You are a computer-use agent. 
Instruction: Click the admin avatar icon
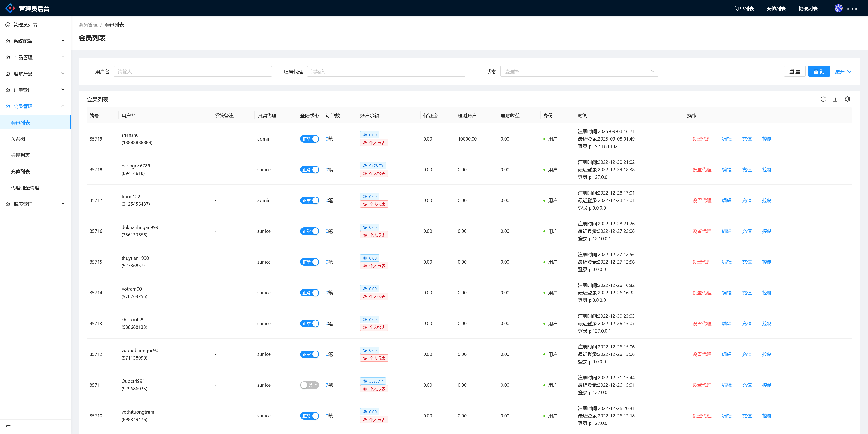point(838,8)
